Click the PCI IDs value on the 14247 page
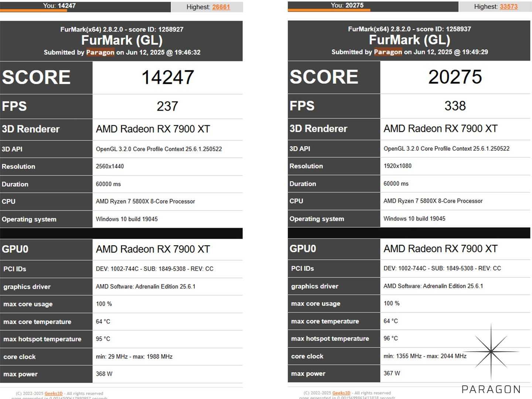Viewport: 532px width, 399px height. coord(154,269)
